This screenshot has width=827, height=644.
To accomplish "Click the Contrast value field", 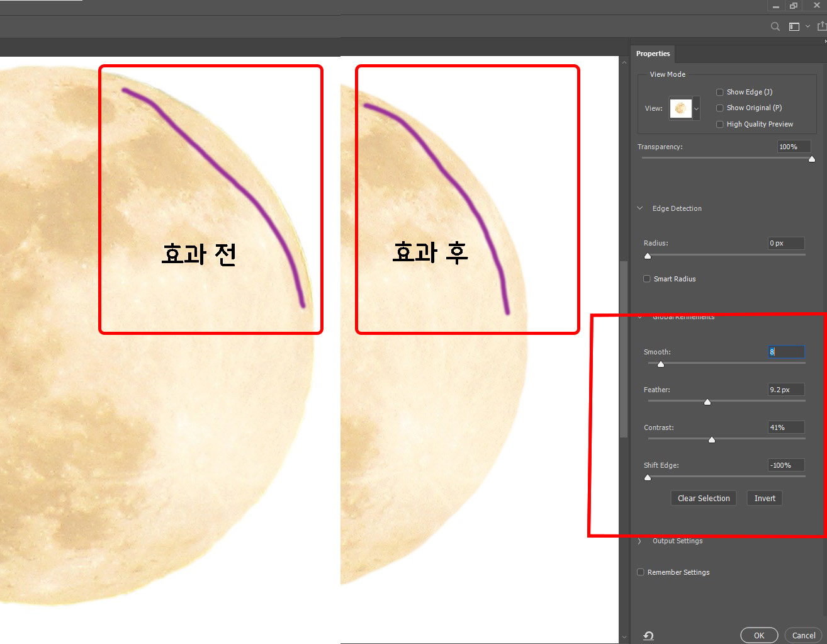I will tap(786, 427).
